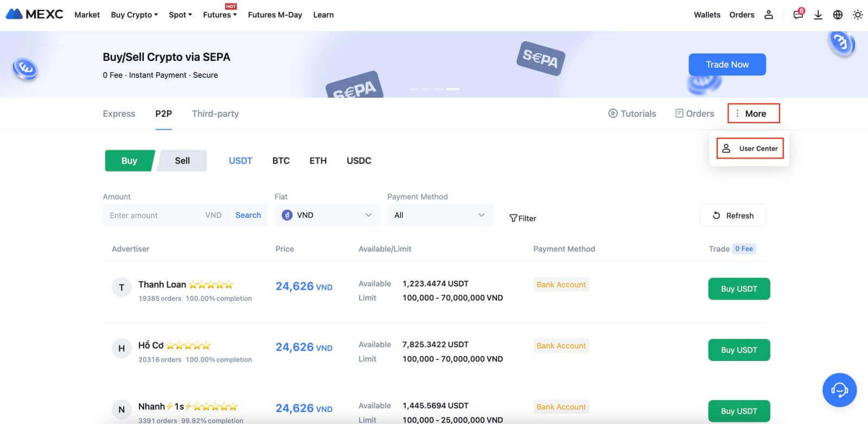Switch to P2P tab
Screen dimensions: 868x424
tap(163, 113)
